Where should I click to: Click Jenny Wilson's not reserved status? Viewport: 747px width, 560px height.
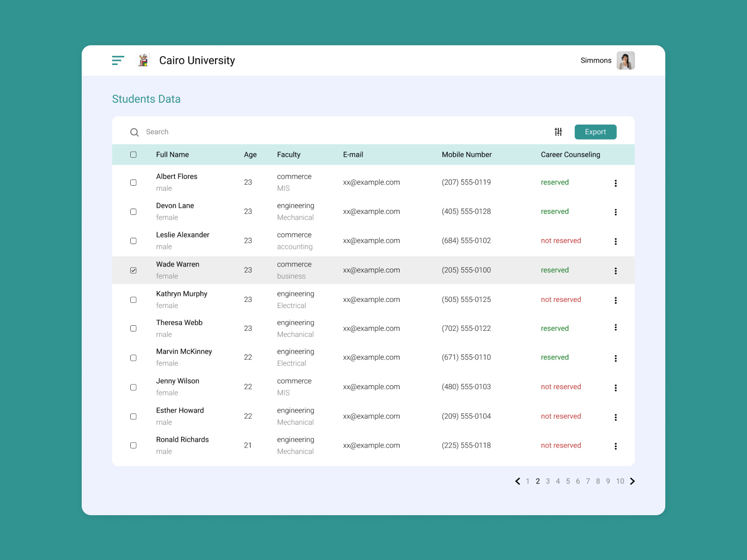561,387
